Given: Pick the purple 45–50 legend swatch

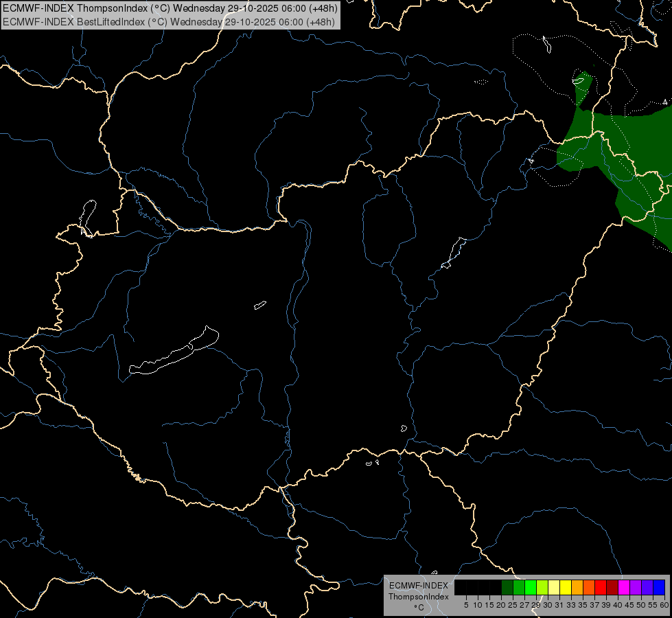Looking at the screenshot, I should [x=636, y=587].
